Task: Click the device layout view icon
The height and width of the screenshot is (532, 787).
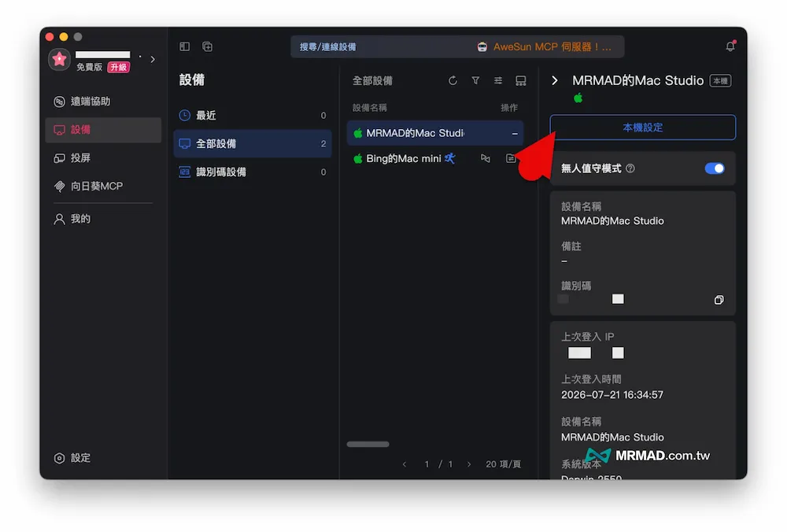Action: coord(521,81)
